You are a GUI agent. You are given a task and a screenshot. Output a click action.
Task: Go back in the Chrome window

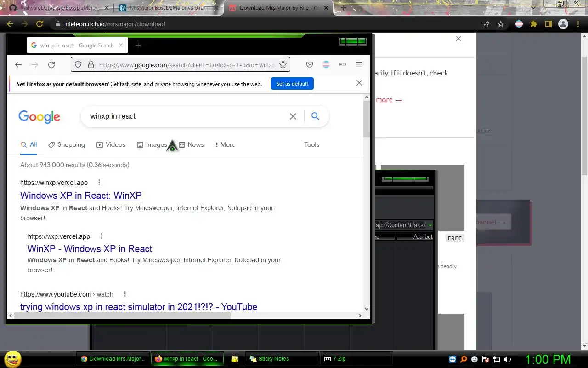pyautogui.click(x=10, y=24)
